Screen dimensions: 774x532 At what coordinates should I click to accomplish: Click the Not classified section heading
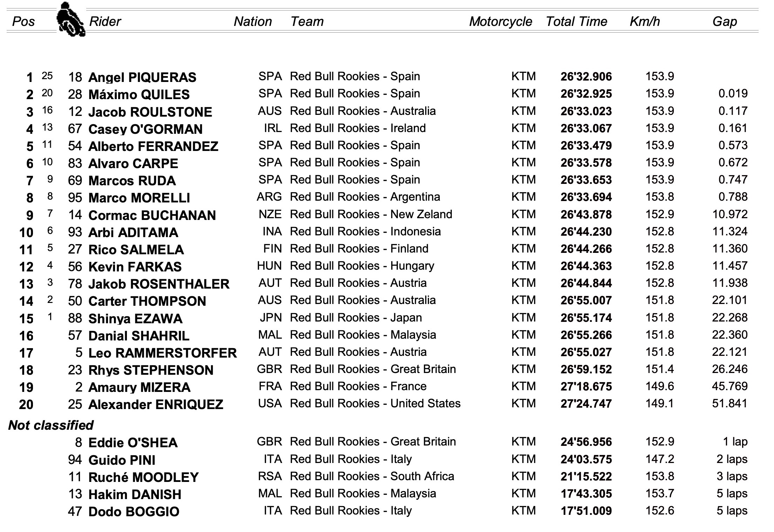point(51,425)
